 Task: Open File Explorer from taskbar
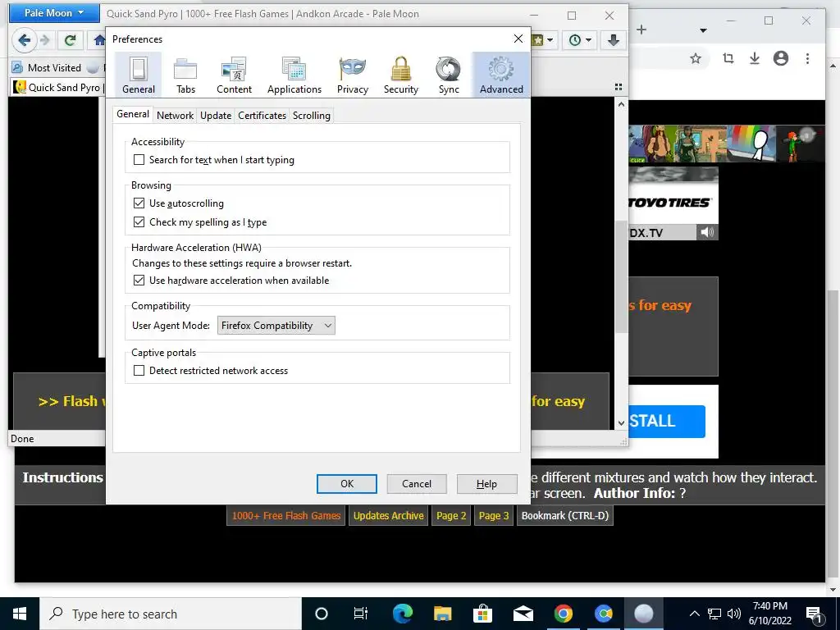click(442, 614)
